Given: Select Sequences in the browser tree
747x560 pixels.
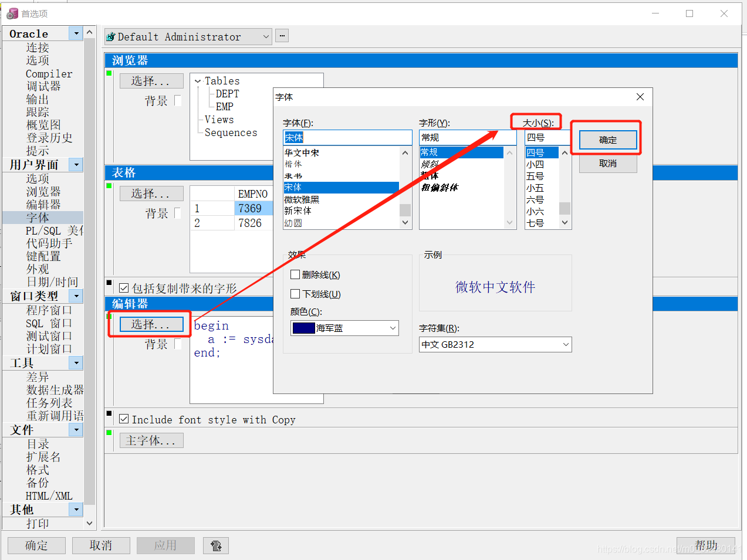Looking at the screenshot, I should coord(231,133).
